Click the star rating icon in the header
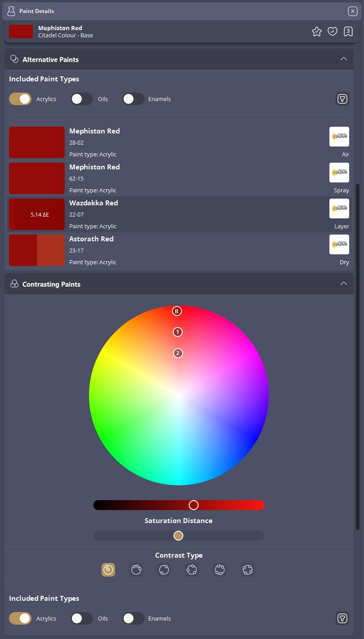 pyautogui.click(x=316, y=31)
